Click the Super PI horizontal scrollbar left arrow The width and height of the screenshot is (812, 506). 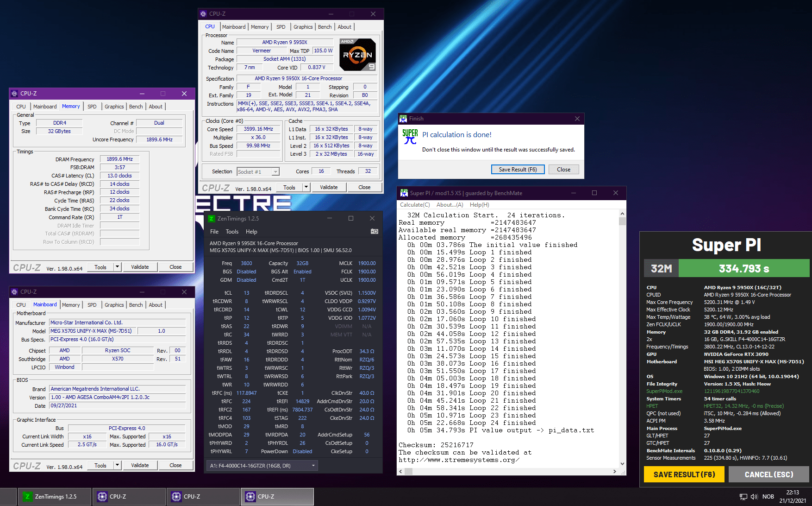coord(401,471)
